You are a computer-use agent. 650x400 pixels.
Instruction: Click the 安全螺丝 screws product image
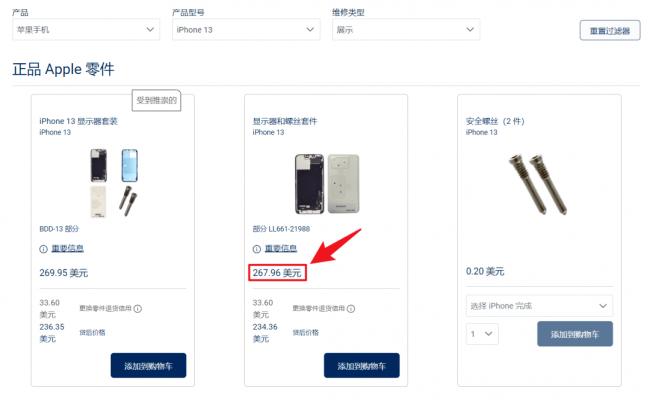click(x=538, y=184)
